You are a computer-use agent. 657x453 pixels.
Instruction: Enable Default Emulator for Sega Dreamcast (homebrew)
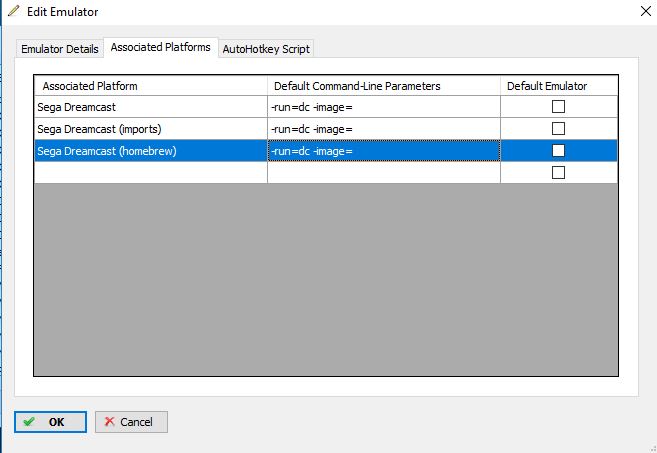pos(558,150)
